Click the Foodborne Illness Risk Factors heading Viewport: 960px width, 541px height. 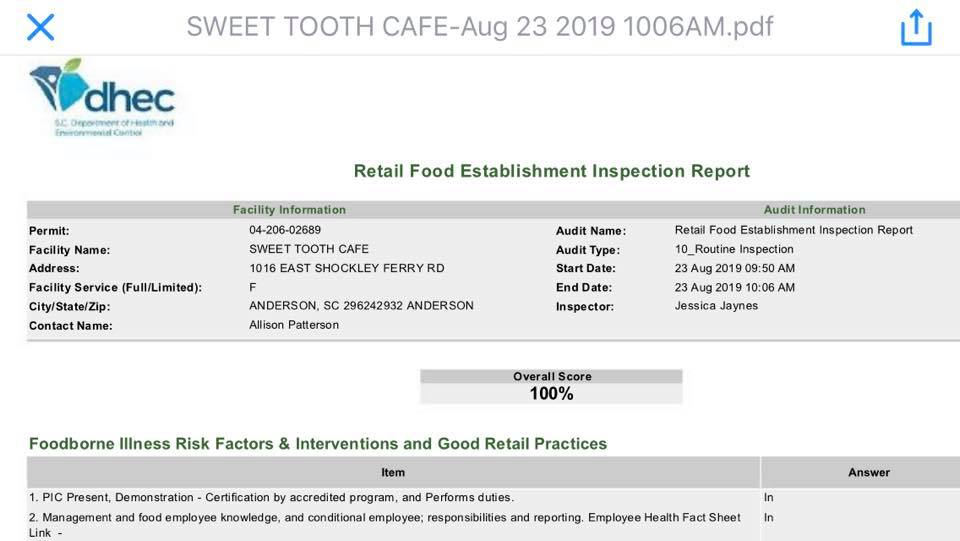[x=318, y=443]
